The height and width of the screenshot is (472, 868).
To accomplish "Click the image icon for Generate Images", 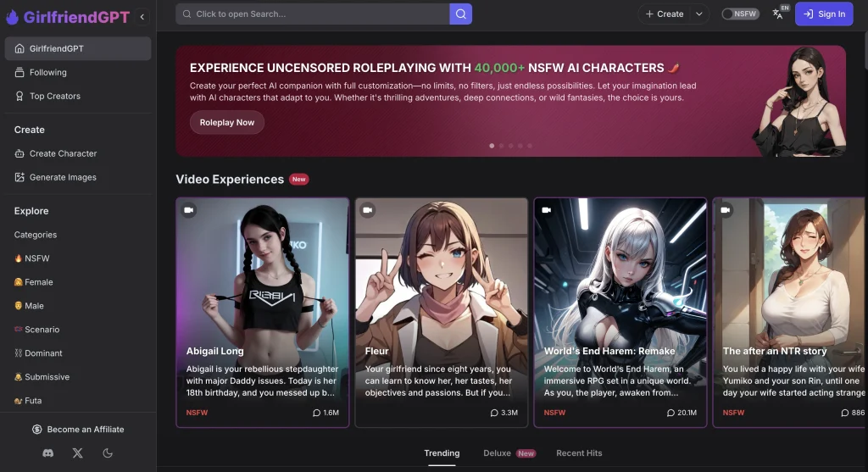I will pos(19,178).
